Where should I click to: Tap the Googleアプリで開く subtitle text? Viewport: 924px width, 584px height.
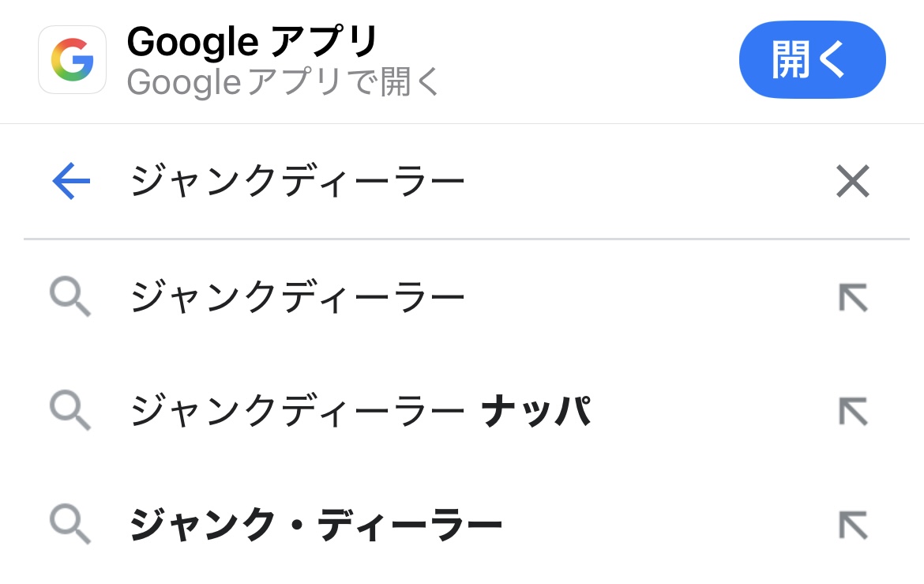click(283, 81)
